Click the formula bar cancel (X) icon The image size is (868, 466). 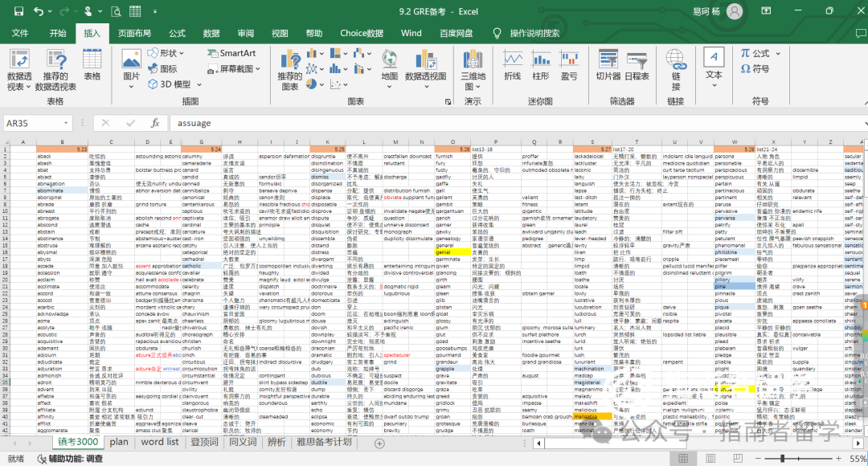pos(106,123)
